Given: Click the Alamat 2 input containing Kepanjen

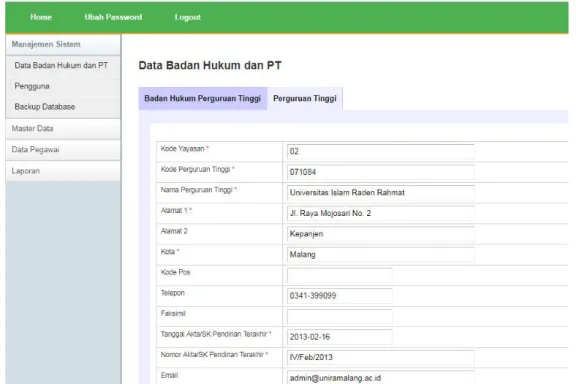Looking at the screenshot, I should pyautogui.click(x=381, y=234).
